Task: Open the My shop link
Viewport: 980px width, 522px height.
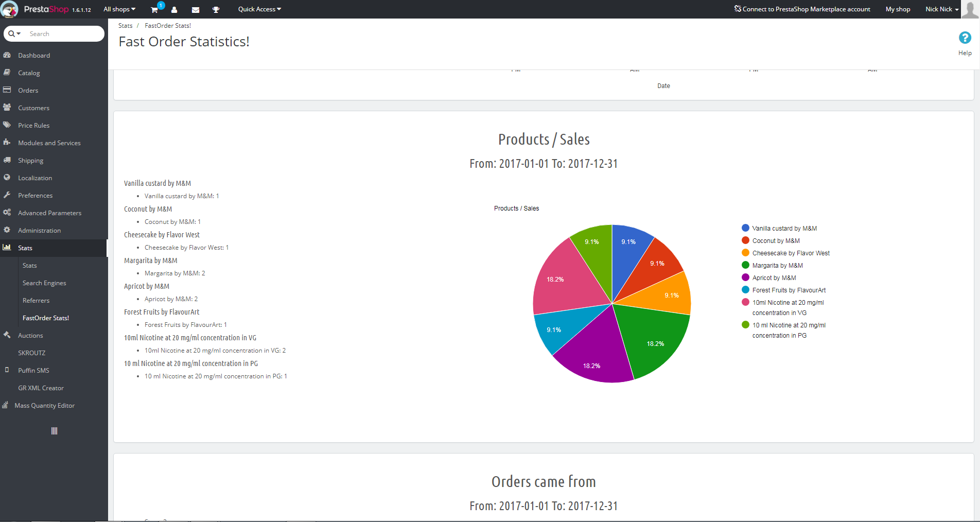Action: (x=898, y=9)
